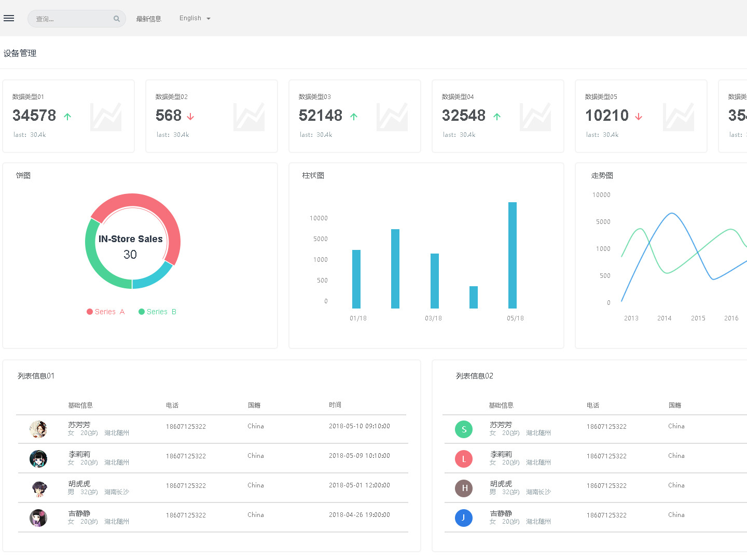Click the chart icon in 数据类型05 card
The height and width of the screenshot is (560, 747).
point(679,117)
